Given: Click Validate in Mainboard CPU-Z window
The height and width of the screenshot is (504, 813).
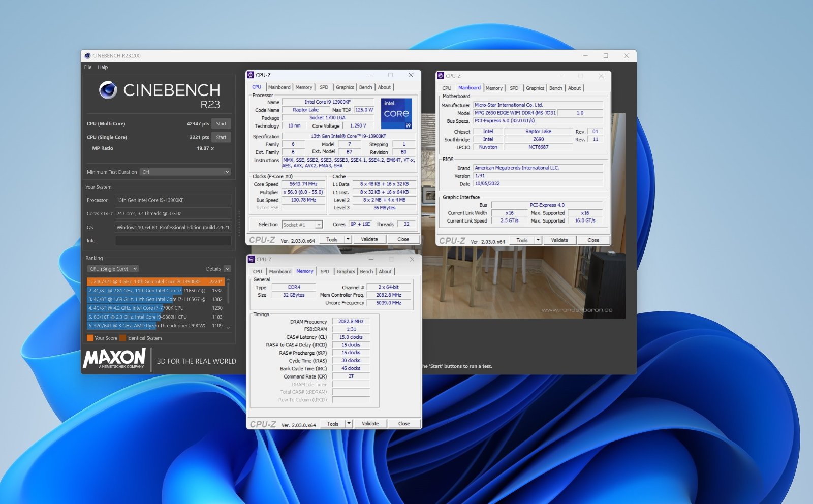Looking at the screenshot, I should click(559, 240).
